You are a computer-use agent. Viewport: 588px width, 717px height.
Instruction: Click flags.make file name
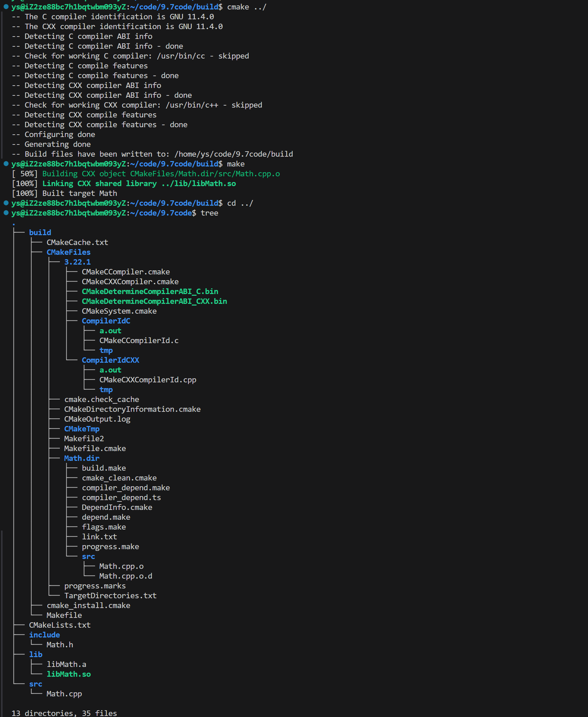[104, 527]
